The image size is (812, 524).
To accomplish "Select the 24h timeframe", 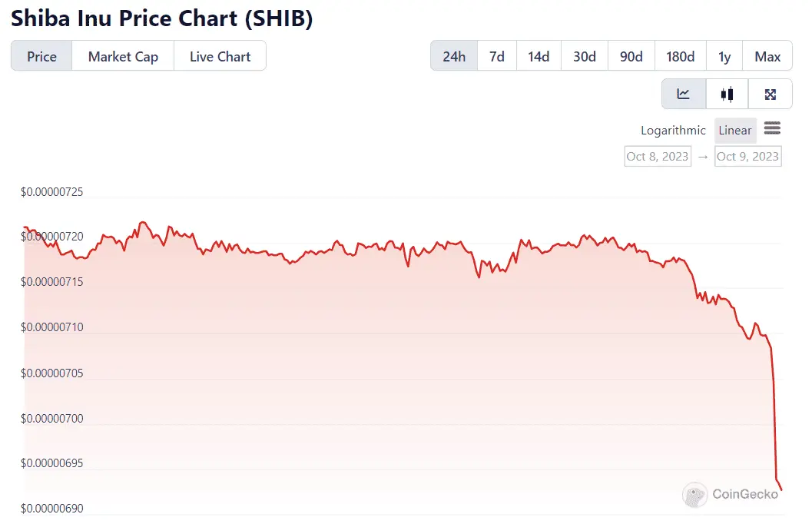I will pos(453,55).
